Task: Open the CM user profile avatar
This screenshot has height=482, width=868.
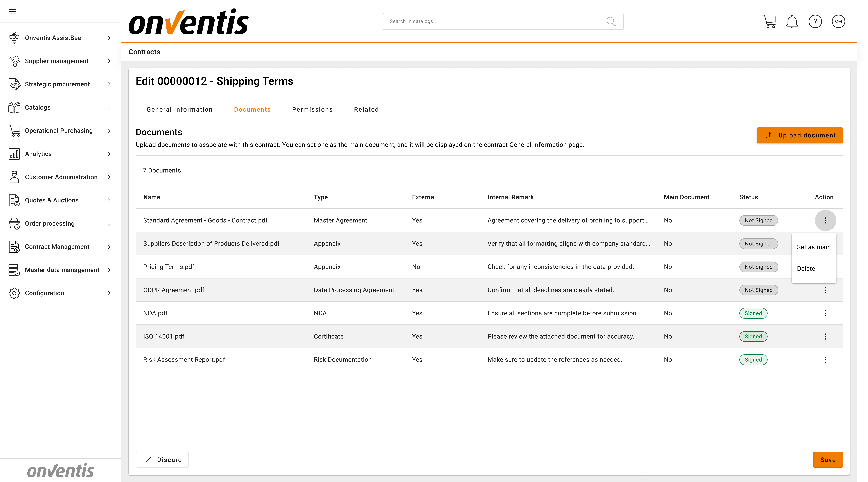Action: click(838, 22)
